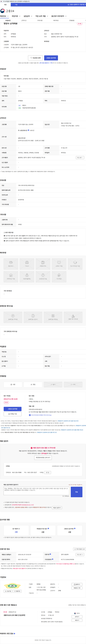Click the 고용24 입사지원 count info icon
Image resolution: width=86 pixels, height=644 pixels.
pyautogui.click(x=75, y=528)
